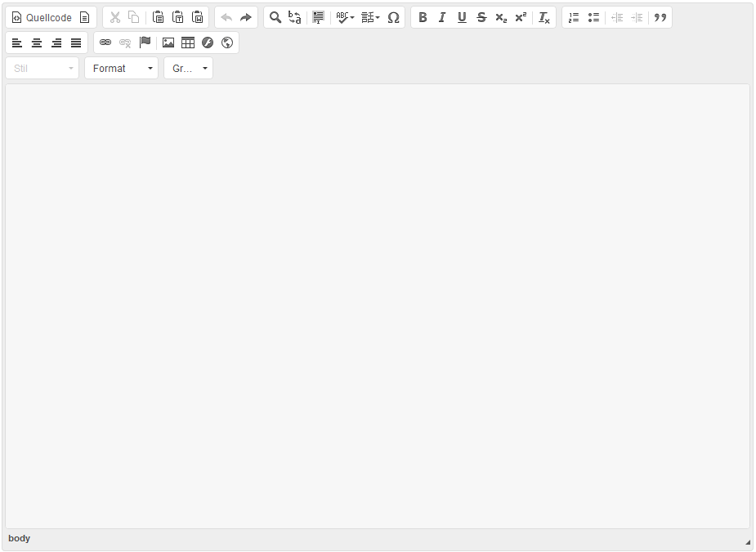The image size is (756, 552).
Task: Click the Copy icon
Action: click(133, 17)
